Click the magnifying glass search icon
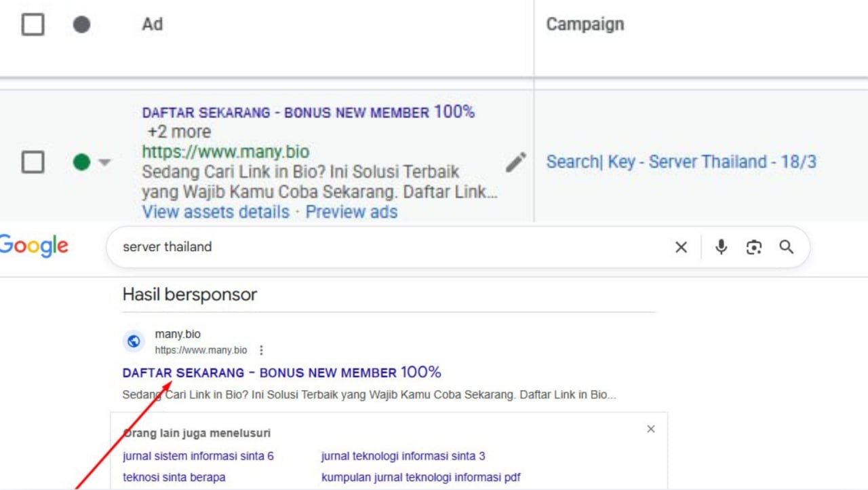The image size is (868, 490). (x=786, y=247)
